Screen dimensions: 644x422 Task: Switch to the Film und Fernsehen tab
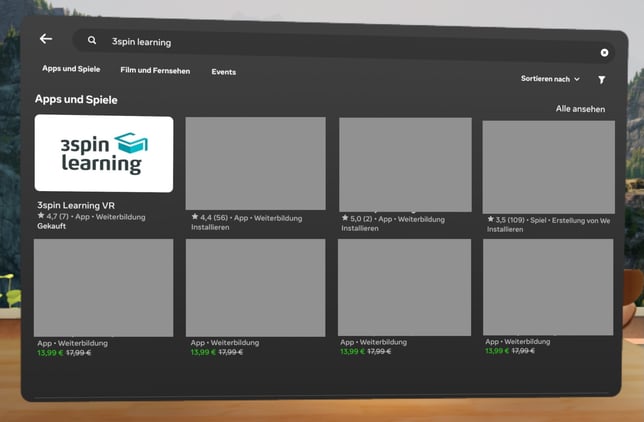click(x=155, y=70)
